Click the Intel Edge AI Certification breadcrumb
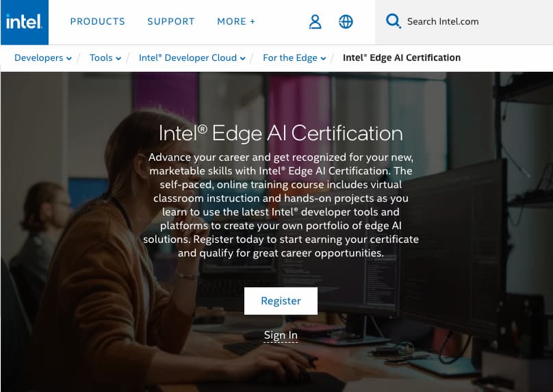 pyautogui.click(x=402, y=58)
